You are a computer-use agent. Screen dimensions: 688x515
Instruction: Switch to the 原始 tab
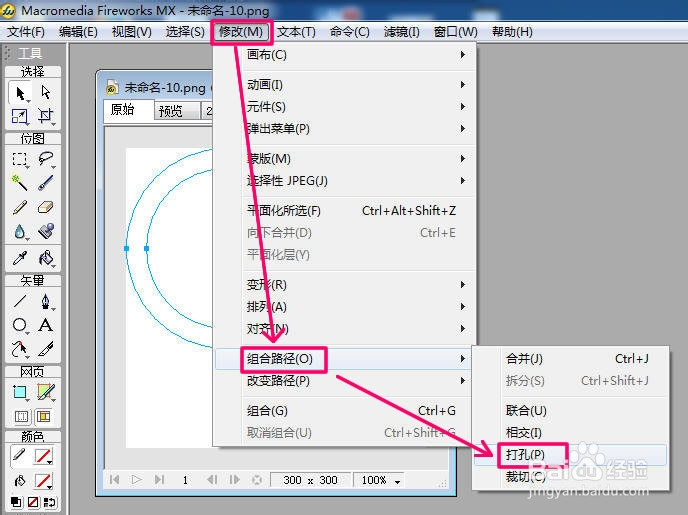pos(129,110)
